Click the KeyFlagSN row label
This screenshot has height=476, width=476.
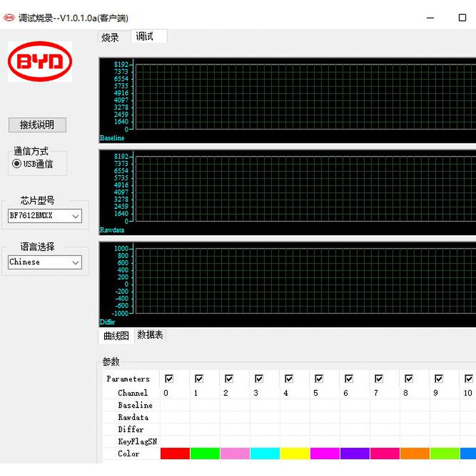coord(137,441)
